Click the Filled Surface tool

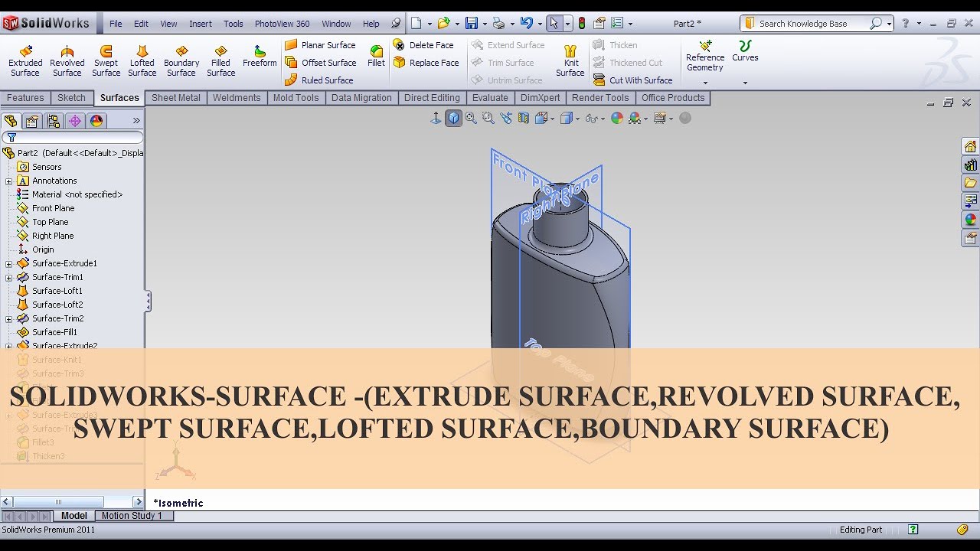[221, 60]
